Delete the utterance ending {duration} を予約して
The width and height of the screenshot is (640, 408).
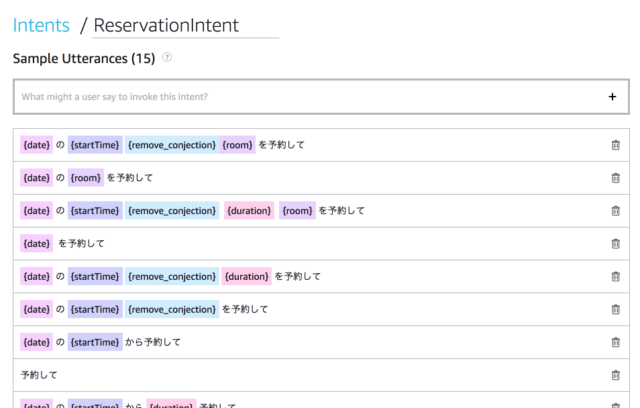coord(616,276)
